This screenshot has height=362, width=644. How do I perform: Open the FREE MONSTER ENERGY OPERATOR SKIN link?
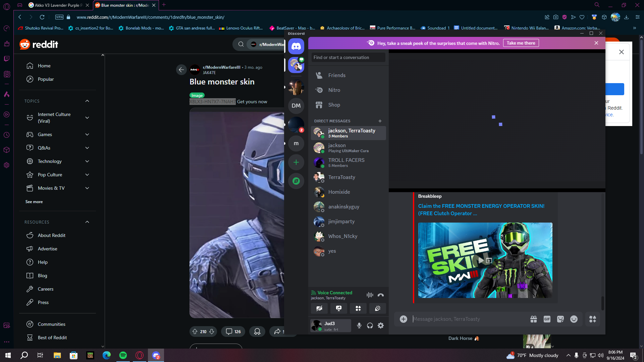(481, 210)
